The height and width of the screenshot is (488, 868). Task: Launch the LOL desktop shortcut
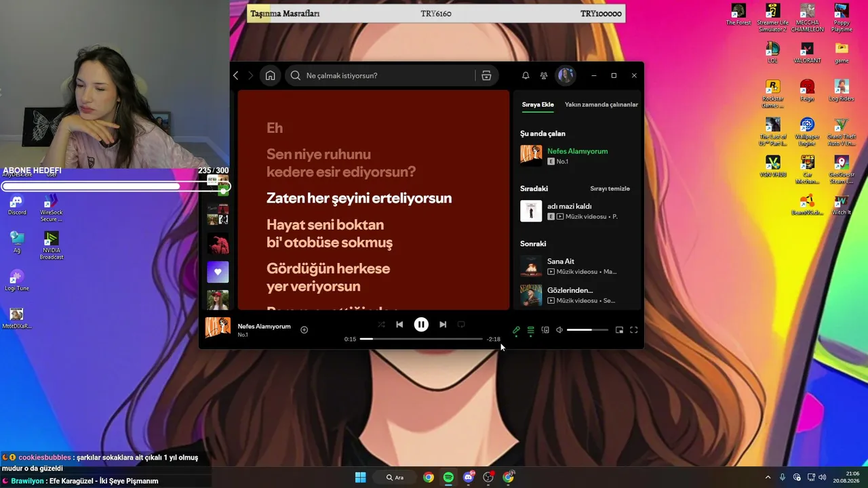point(772,53)
